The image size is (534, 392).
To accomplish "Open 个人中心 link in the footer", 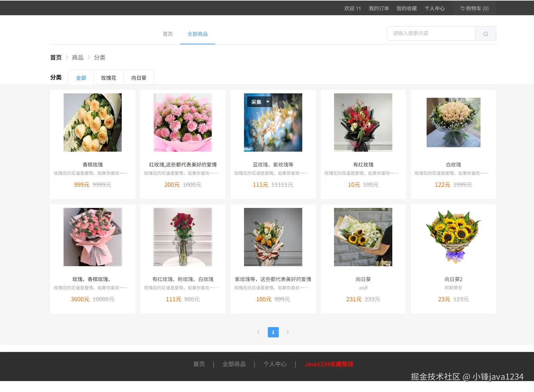I will point(275,364).
